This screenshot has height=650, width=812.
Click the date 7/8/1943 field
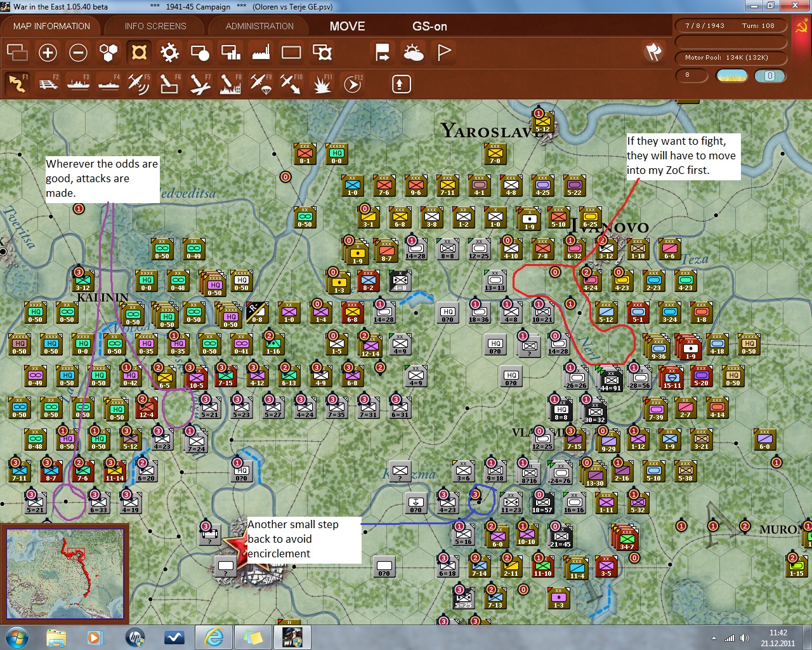coord(730,26)
